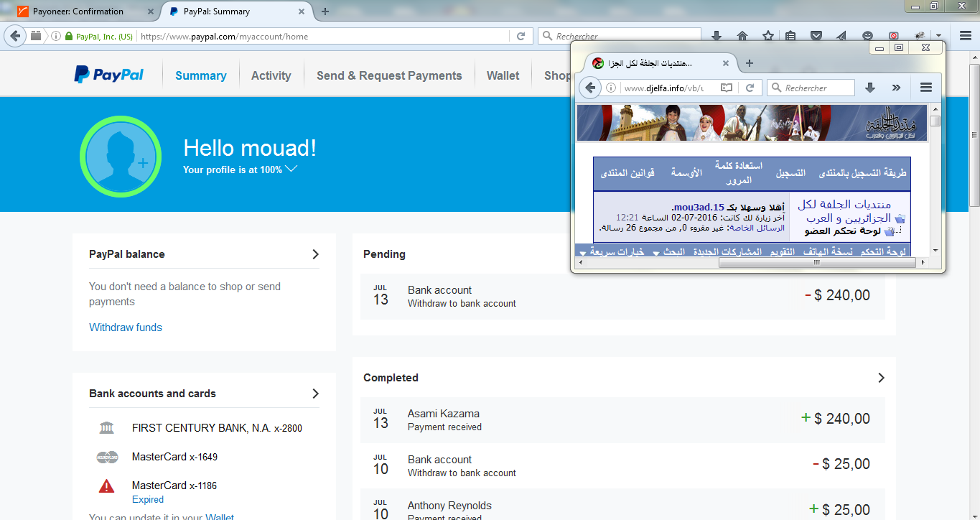Toggle reader view in djelfa window
Screen dimensions: 980x520
(727, 88)
